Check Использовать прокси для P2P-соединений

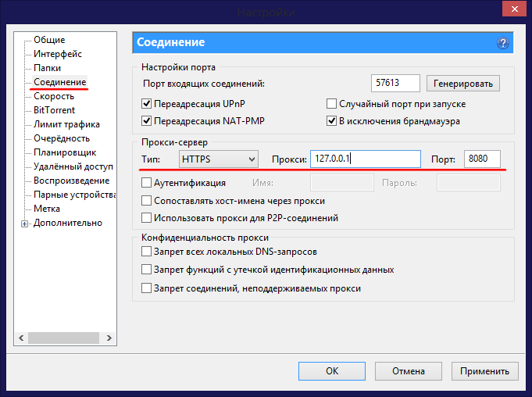pos(147,218)
